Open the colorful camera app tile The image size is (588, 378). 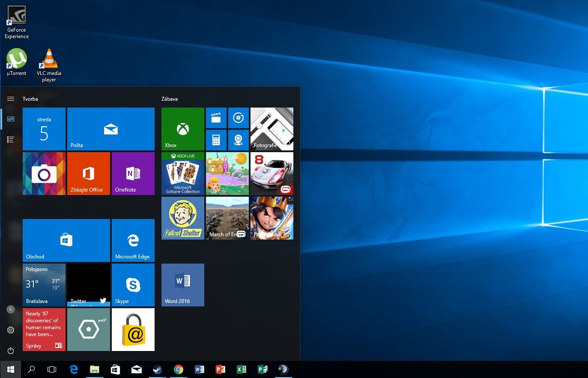click(x=44, y=174)
